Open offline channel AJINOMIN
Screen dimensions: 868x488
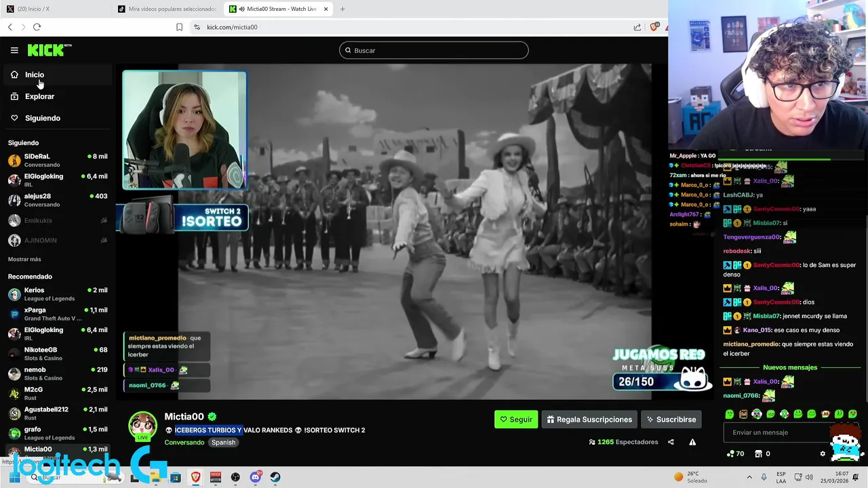click(x=57, y=240)
